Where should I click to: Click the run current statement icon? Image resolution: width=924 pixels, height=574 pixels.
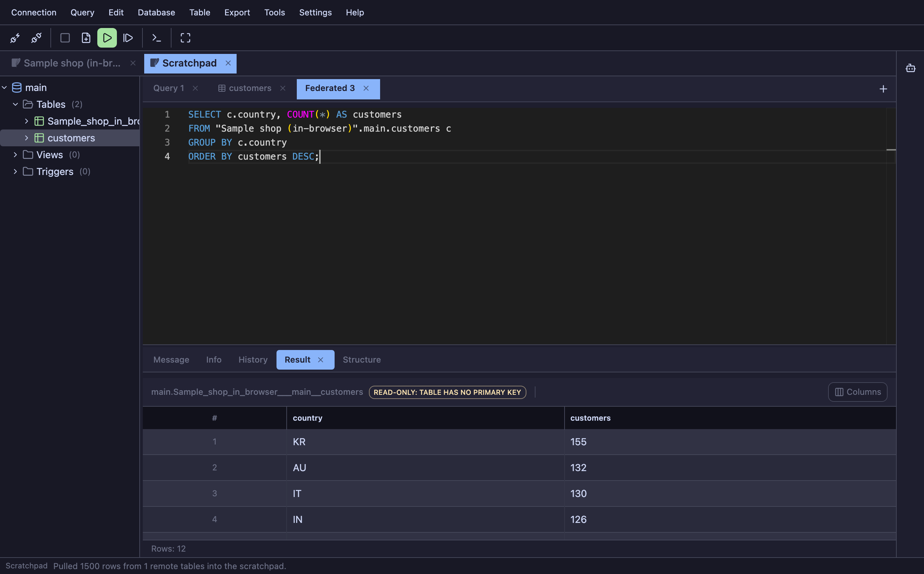tap(128, 38)
